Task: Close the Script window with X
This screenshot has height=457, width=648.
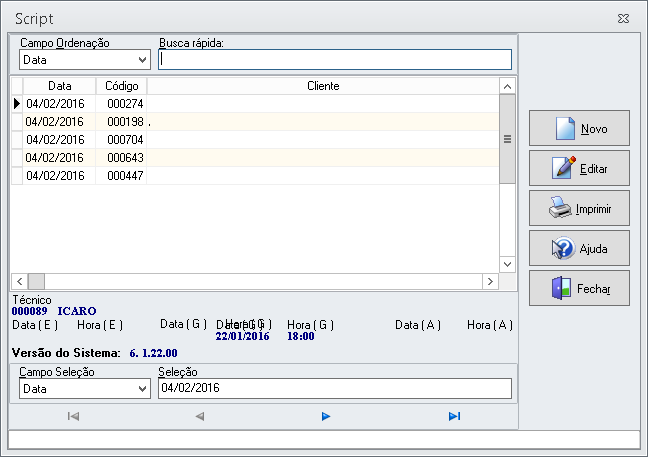Action: pyautogui.click(x=623, y=19)
